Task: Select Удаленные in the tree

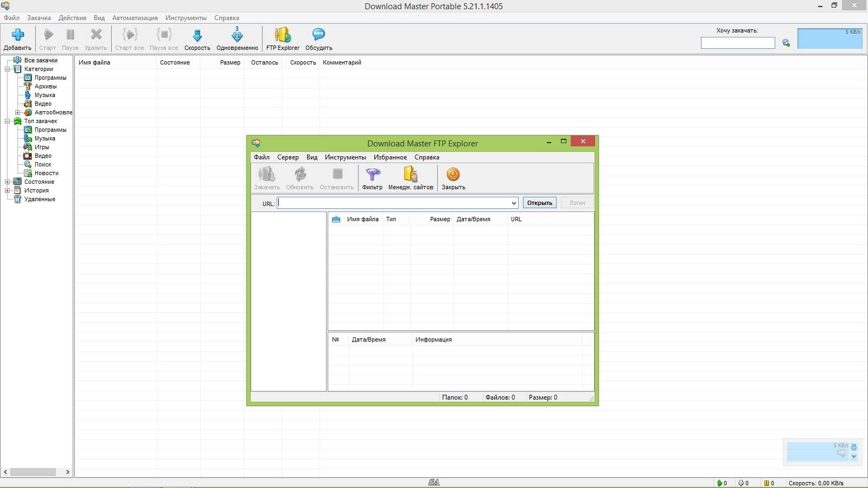Action: 40,199
